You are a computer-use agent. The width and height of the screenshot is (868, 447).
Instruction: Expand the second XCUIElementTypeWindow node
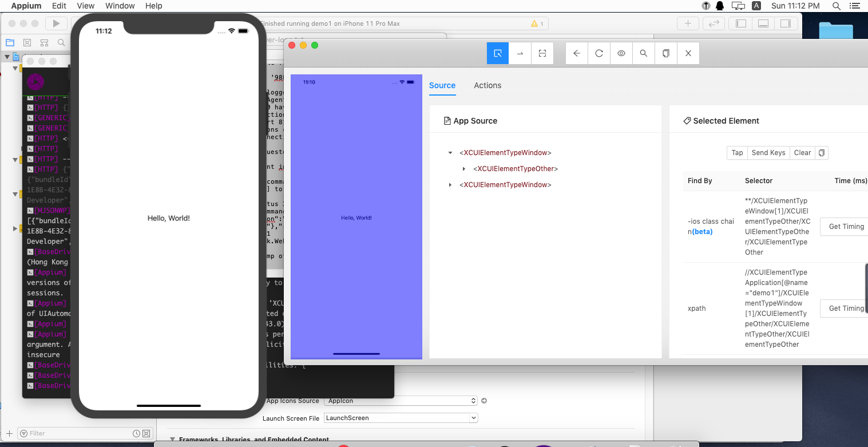[x=450, y=185]
